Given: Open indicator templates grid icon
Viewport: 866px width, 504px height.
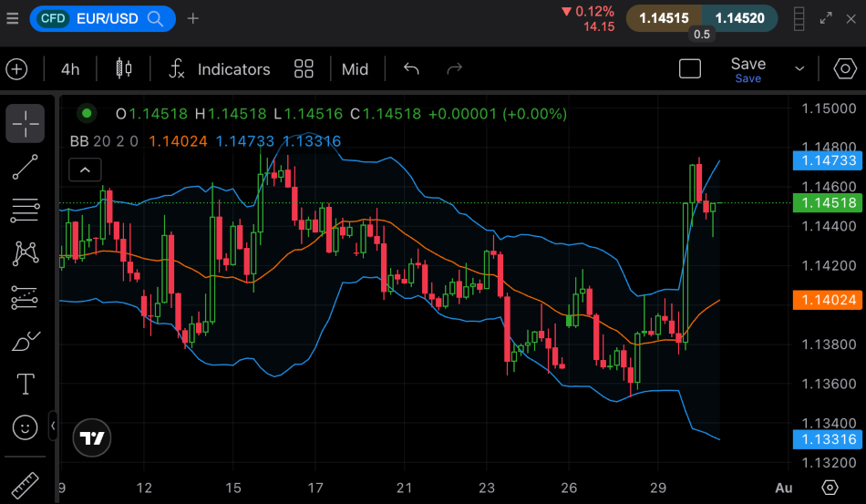Looking at the screenshot, I should (x=304, y=69).
